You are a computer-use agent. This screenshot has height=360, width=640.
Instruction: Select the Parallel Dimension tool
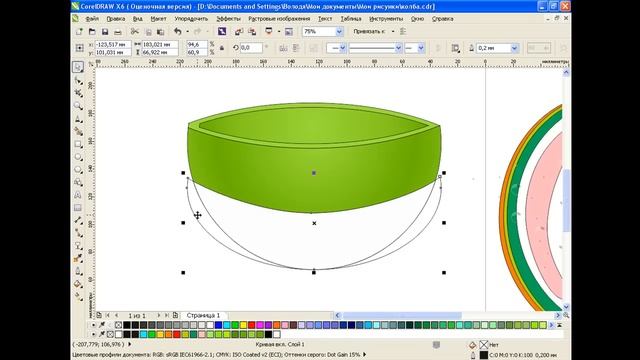78,220
